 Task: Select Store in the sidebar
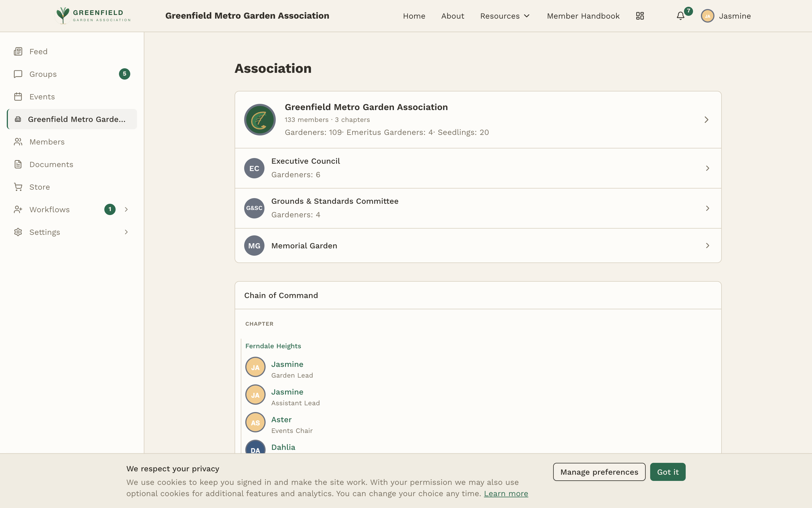(72, 187)
